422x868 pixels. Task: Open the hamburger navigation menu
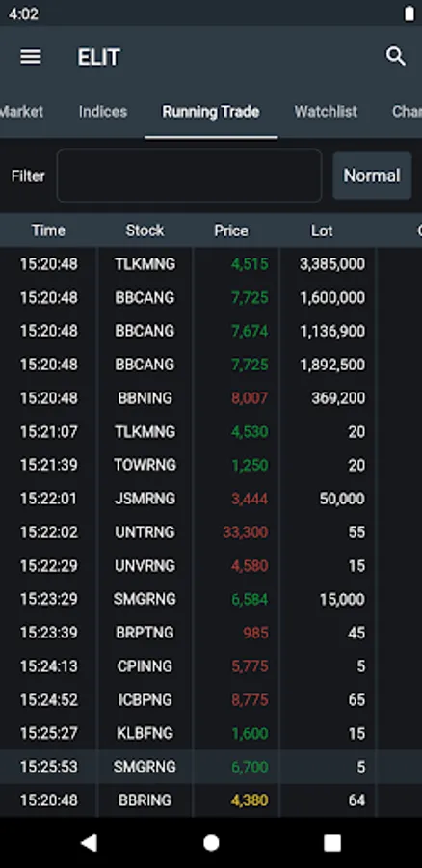click(31, 57)
